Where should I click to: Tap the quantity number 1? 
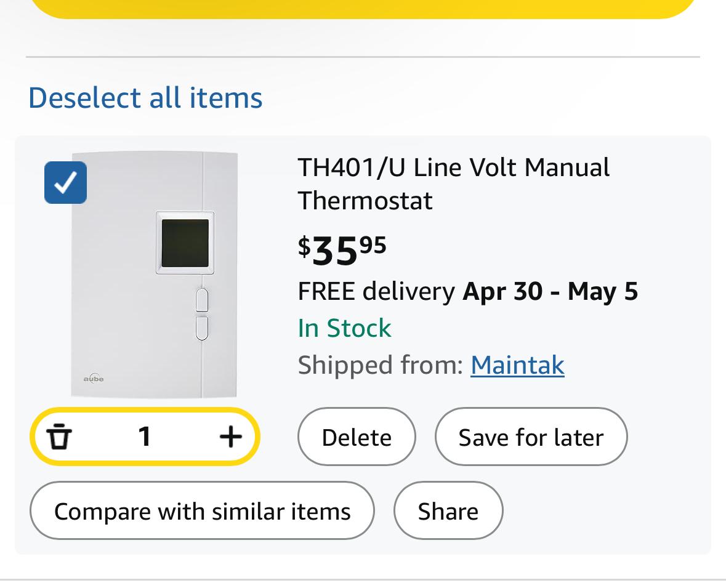click(x=145, y=436)
